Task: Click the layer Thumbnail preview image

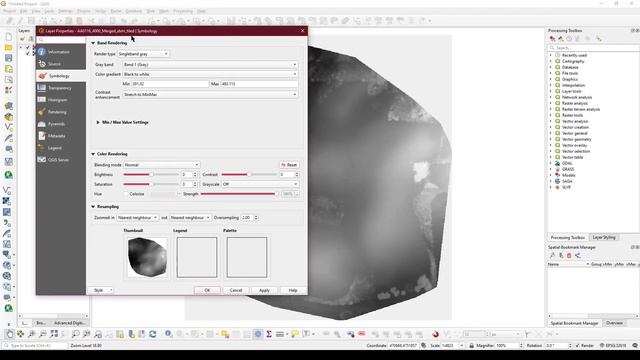Action: click(147, 257)
